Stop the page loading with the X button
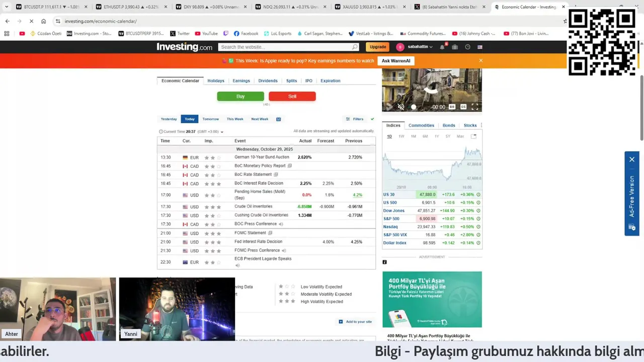Image resolution: width=644 pixels, height=362 pixels. tap(31, 21)
